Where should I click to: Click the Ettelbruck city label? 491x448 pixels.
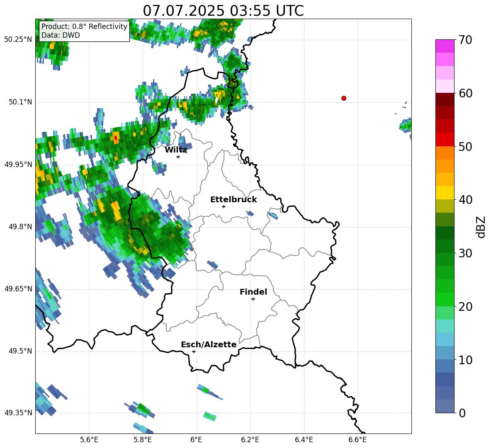coord(233,200)
